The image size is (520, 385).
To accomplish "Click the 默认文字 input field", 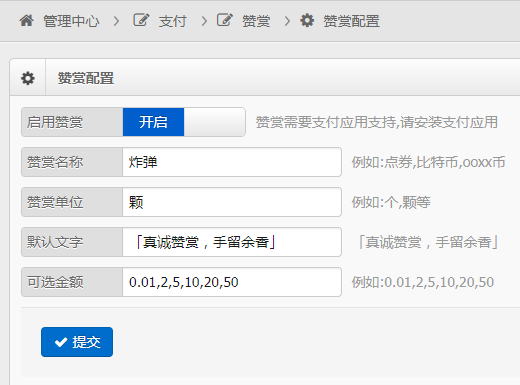I will [x=232, y=242].
